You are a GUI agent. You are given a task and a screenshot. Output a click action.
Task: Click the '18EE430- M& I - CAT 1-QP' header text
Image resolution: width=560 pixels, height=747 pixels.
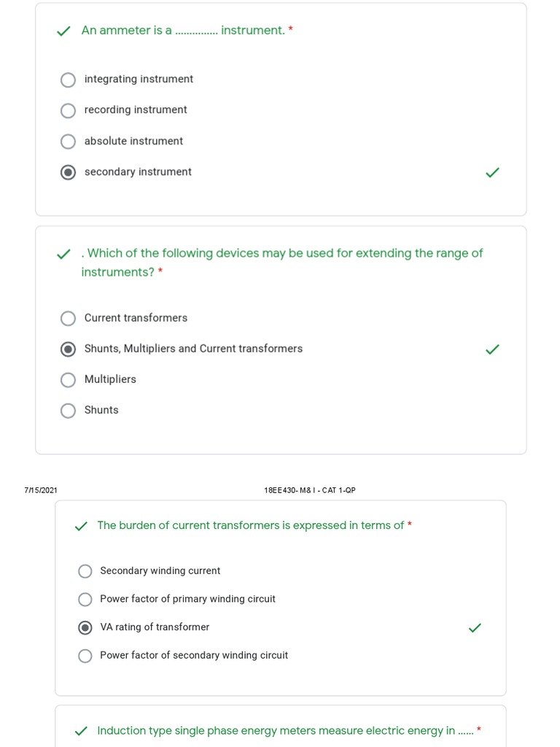click(310, 490)
